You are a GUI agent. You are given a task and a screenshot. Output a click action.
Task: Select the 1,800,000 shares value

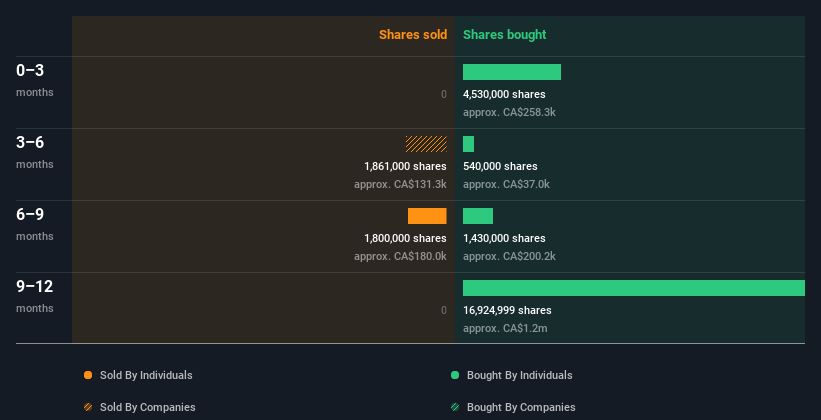point(405,238)
